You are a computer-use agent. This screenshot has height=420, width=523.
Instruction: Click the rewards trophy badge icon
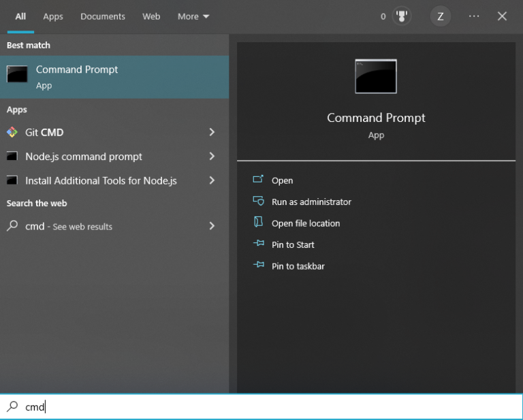coord(402,16)
